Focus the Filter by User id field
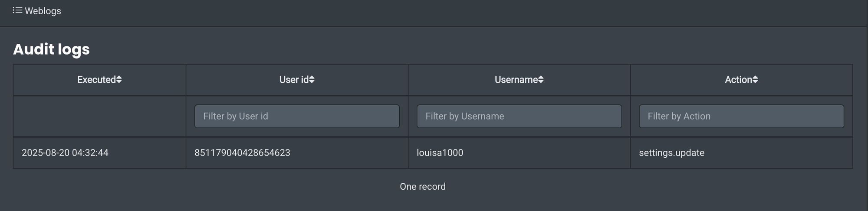 [x=297, y=116]
